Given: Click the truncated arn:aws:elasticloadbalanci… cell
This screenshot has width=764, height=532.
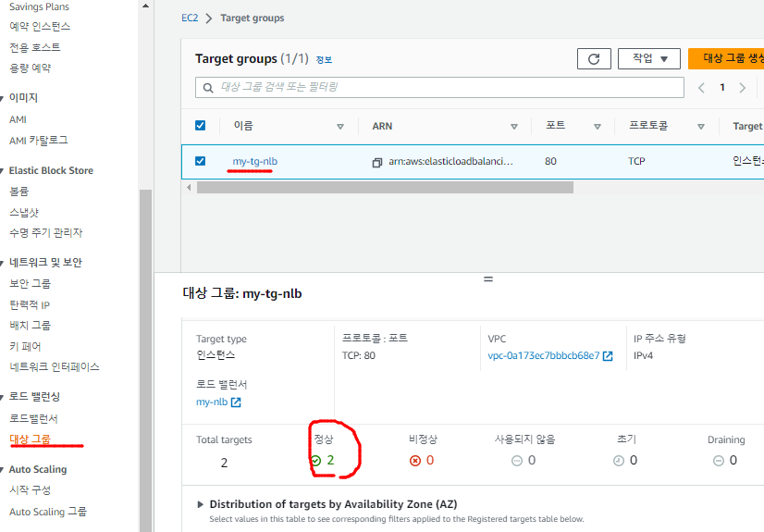Looking at the screenshot, I should 450,162.
